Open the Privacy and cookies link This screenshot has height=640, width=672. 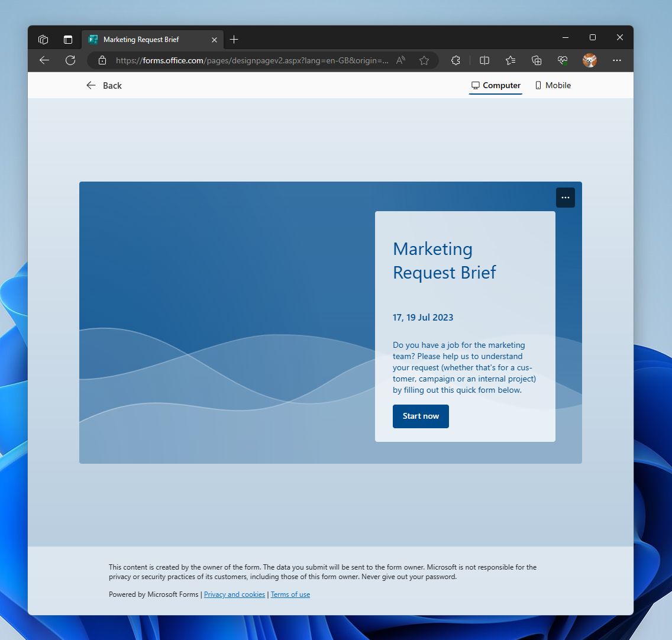(234, 594)
